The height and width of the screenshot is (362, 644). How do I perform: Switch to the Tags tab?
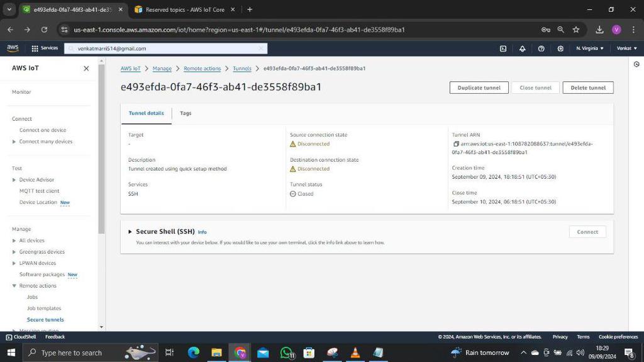click(x=186, y=113)
